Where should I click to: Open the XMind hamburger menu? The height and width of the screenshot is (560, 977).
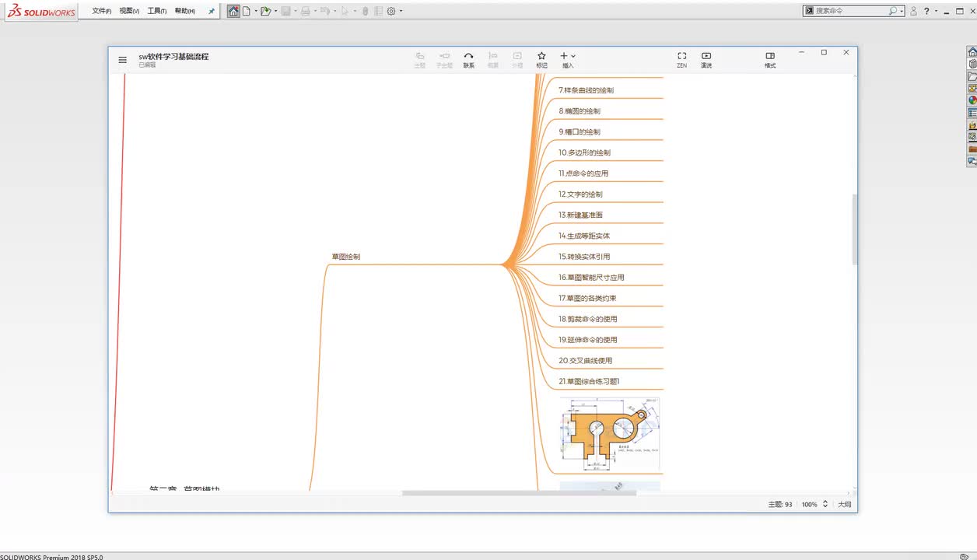click(122, 60)
